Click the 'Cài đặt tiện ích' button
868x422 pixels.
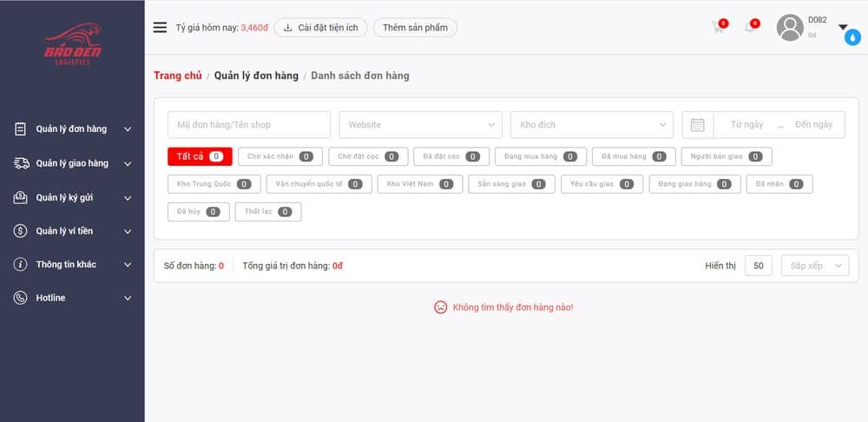(x=321, y=28)
